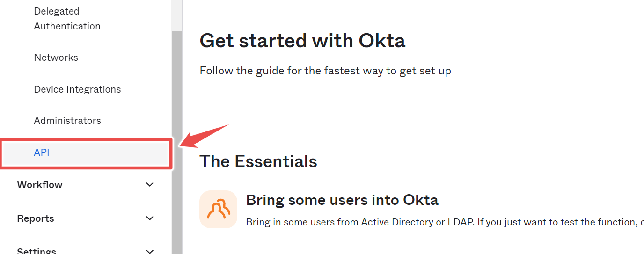
Task: Open Delegated Authentication settings
Action: click(x=67, y=19)
